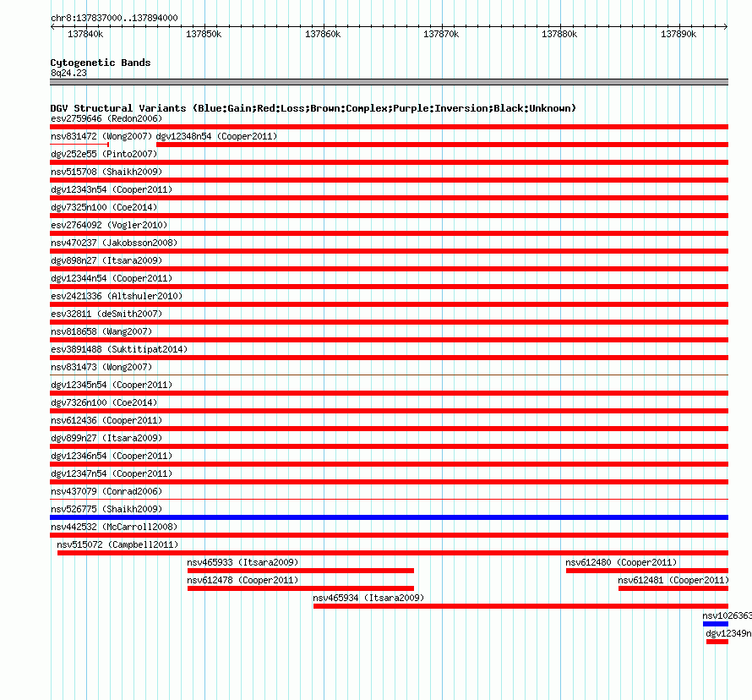
Task: Click esv2764092 (Vogler2010) label
Action: [x=109, y=225]
